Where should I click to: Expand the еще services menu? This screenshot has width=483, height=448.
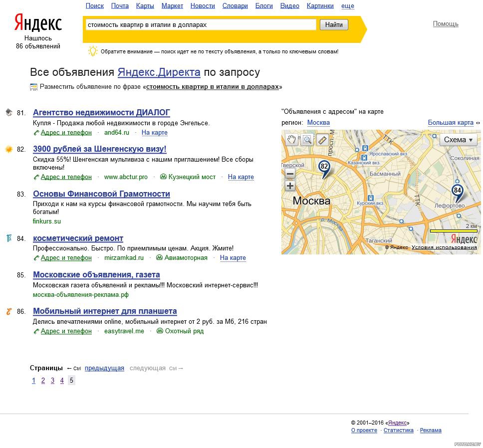[348, 6]
